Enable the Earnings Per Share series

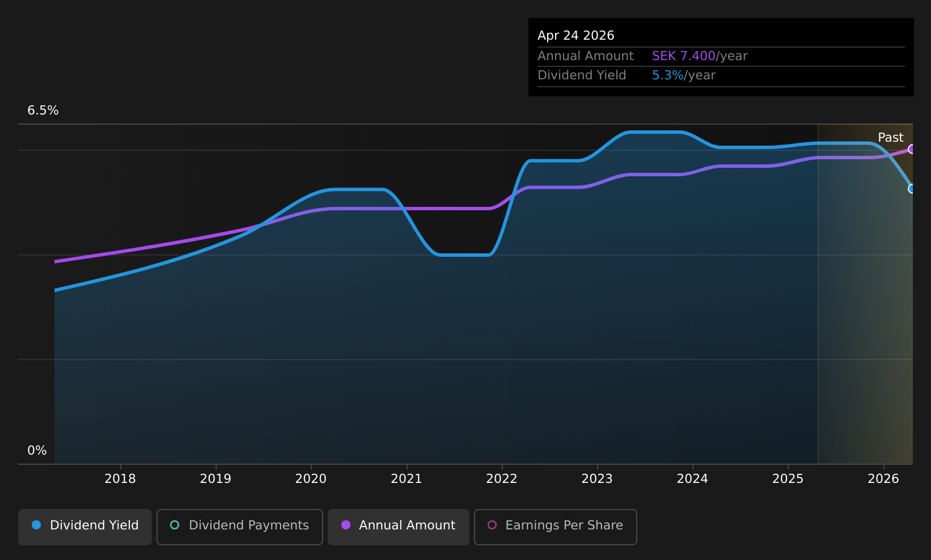556,527
